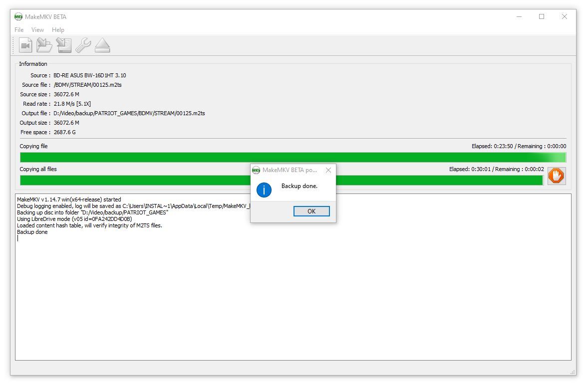Minimize the MakeMKV BETA window
Screen dimensions: 588x385
519,17
